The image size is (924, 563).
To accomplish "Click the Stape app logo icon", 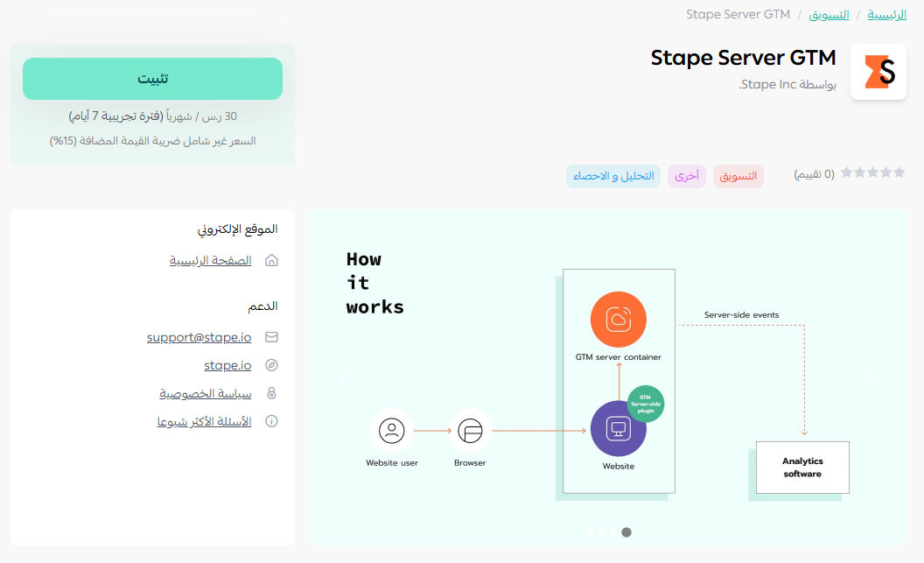I will [878, 72].
